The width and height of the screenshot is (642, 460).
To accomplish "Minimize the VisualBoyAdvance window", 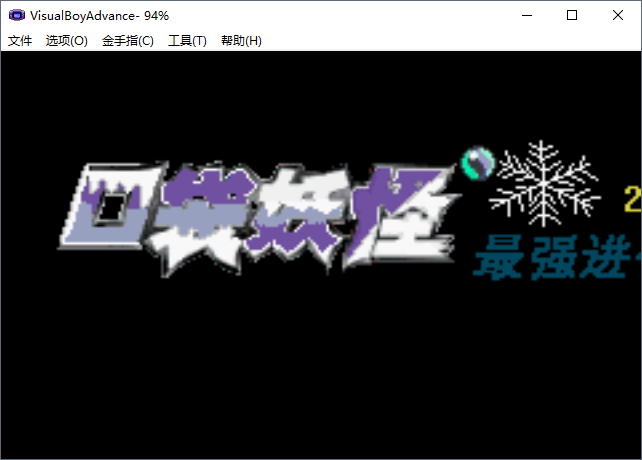I will [x=527, y=16].
